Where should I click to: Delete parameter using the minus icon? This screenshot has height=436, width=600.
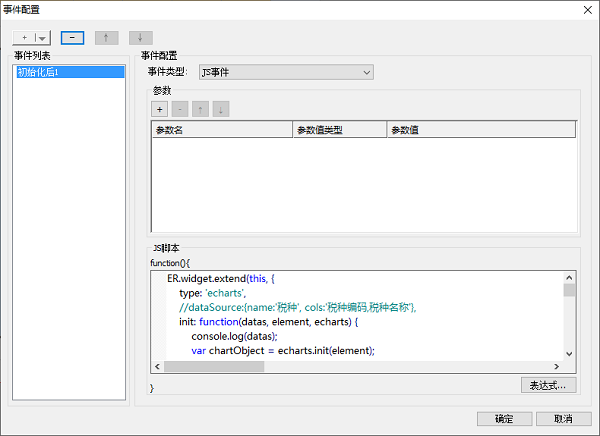pyautogui.click(x=180, y=108)
